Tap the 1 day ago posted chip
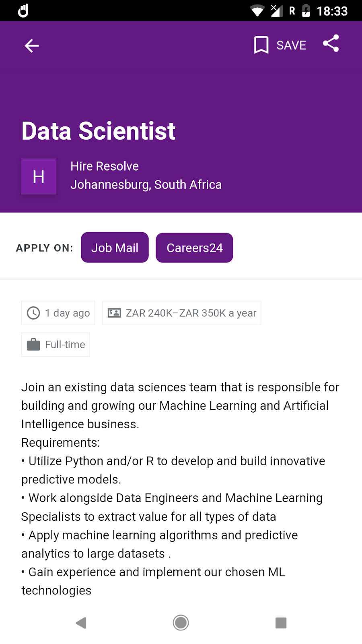This screenshot has width=362, height=644. [58, 313]
